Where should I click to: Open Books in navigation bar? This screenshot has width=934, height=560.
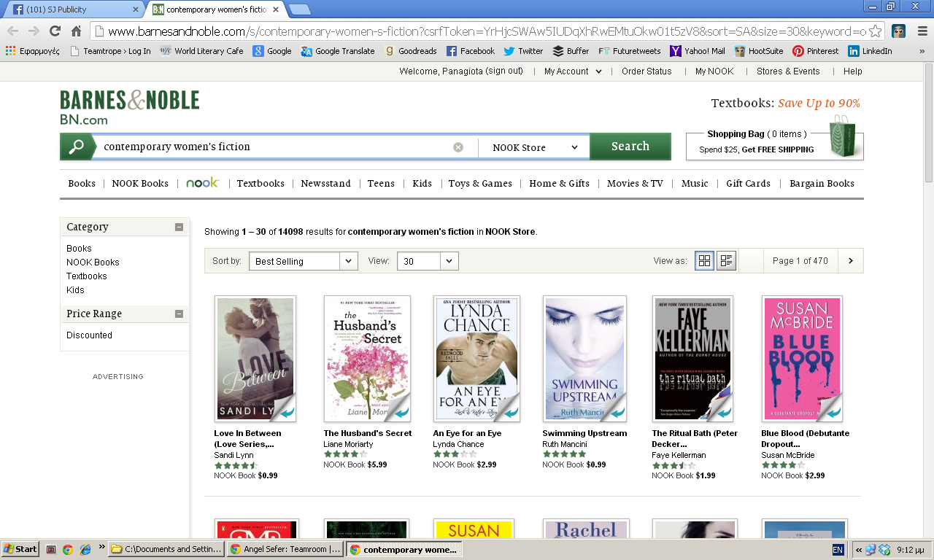tap(82, 184)
